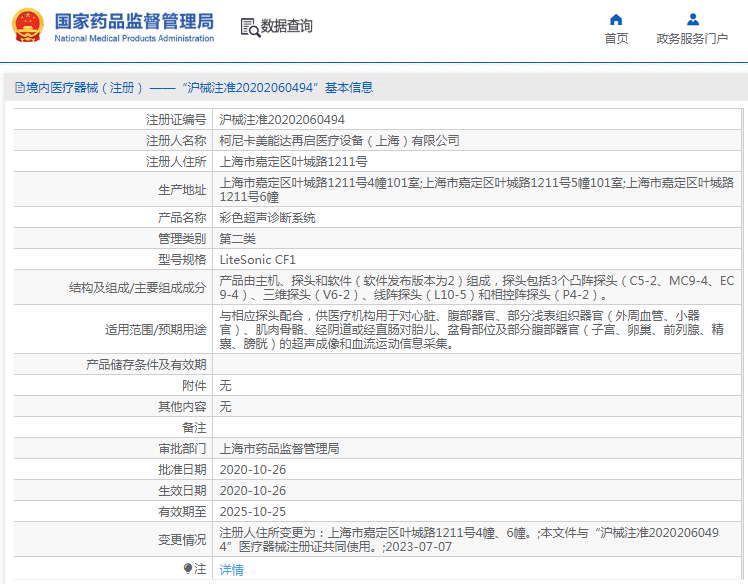Image resolution: width=748 pixels, height=584 pixels.
Task: Select product name 彩色超声诊断系统
Action: pyautogui.click(x=267, y=218)
